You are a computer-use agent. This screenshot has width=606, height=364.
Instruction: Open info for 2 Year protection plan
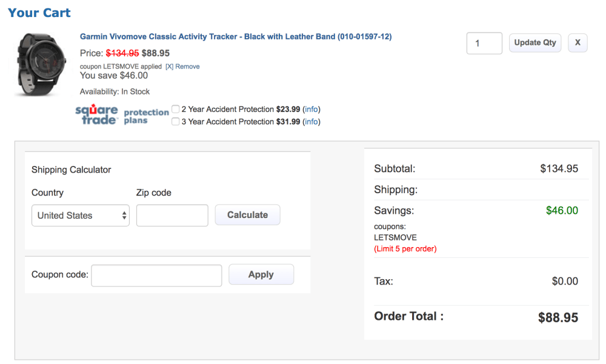point(311,110)
